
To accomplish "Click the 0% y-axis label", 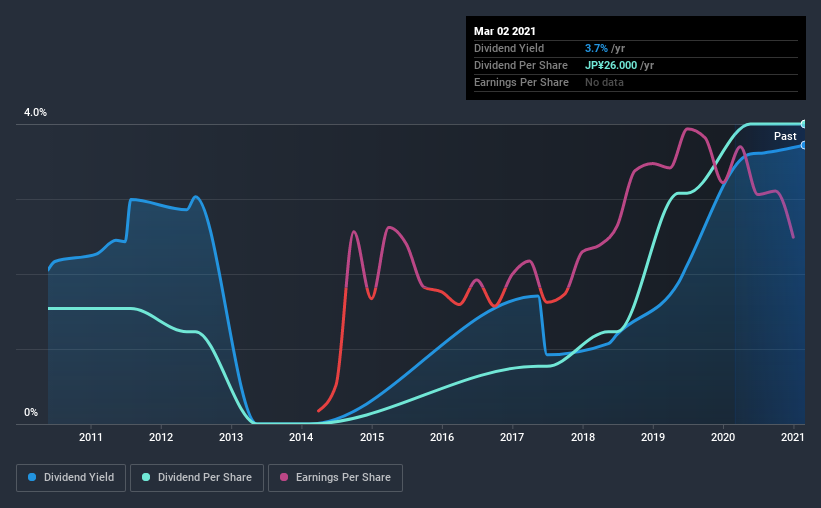I will [x=31, y=412].
